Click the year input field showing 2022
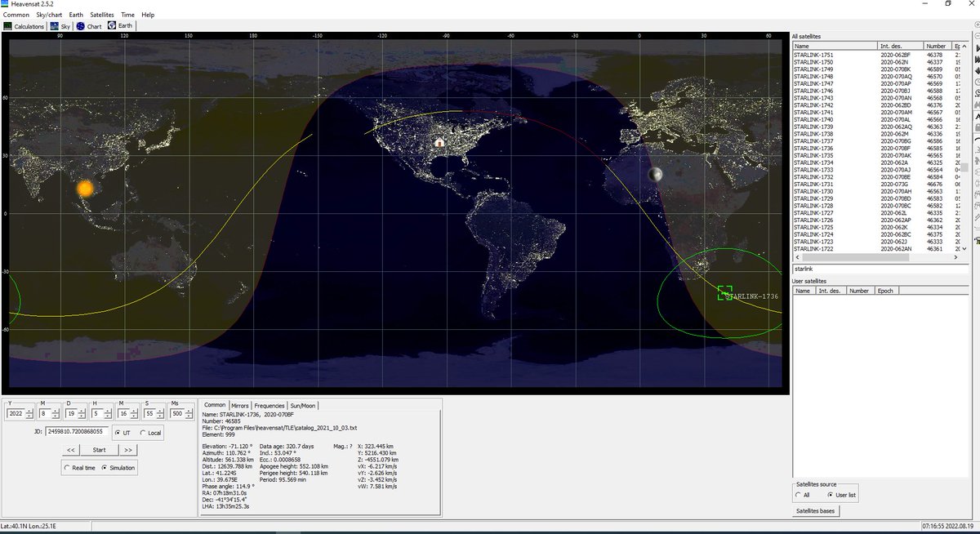The width and height of the screenshot is (980, 534). 16,414
